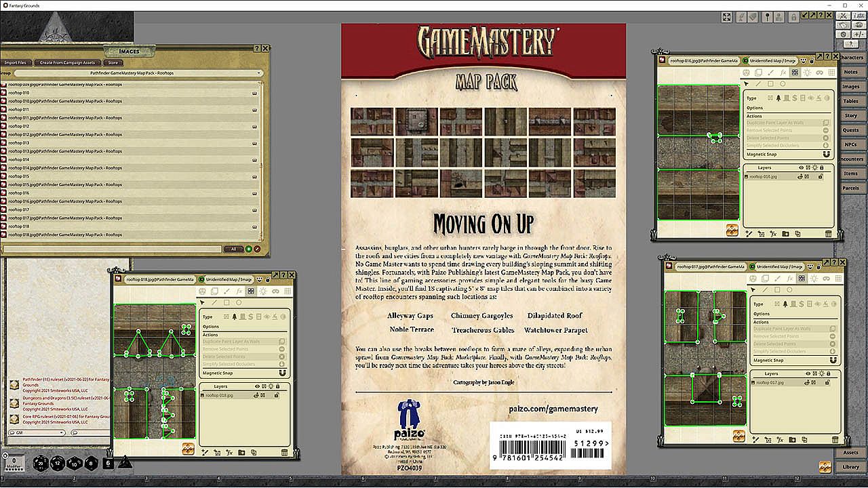This screenshot has height=488, width=868.
Task: Toggle Magnetic Snap in rooftop 017 window
Action: [832, 361]
